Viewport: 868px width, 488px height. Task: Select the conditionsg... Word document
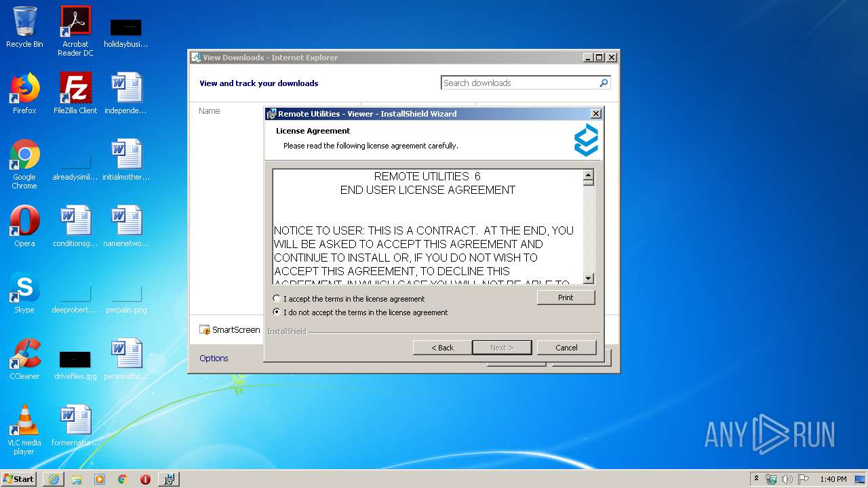click(x=75, y=226)
